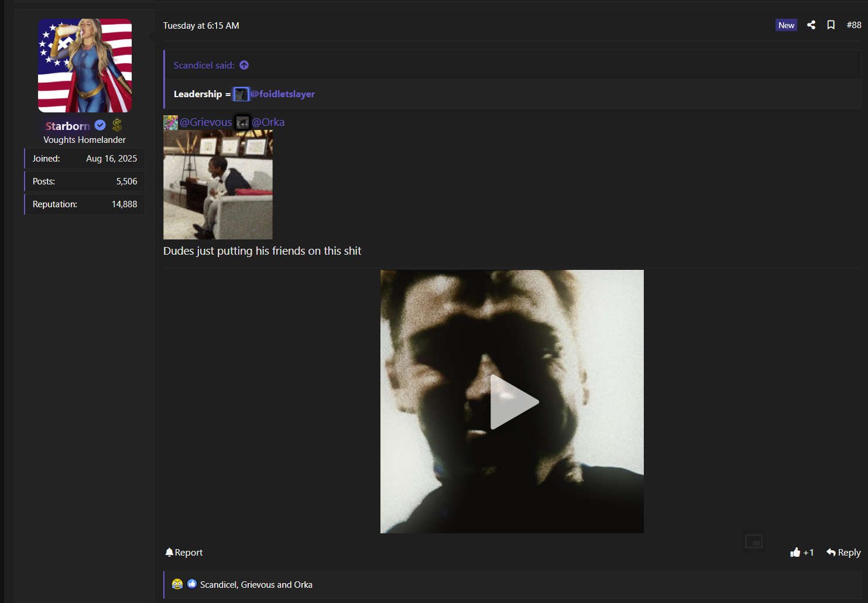Bookmark this post

[x=831, y=25]
